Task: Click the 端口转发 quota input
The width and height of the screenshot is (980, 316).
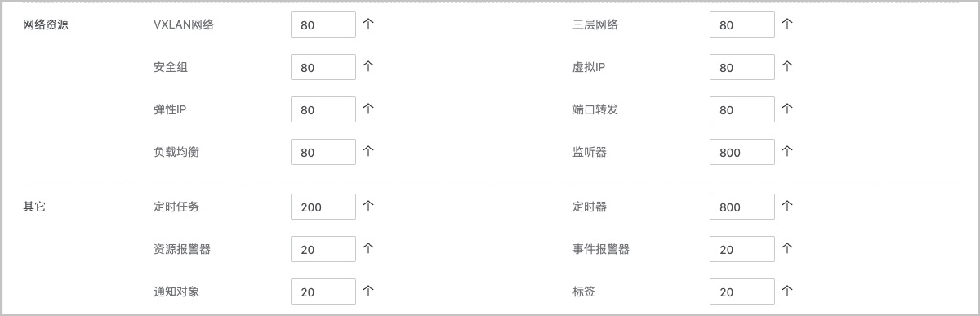Action: click(x=742, y=109)
